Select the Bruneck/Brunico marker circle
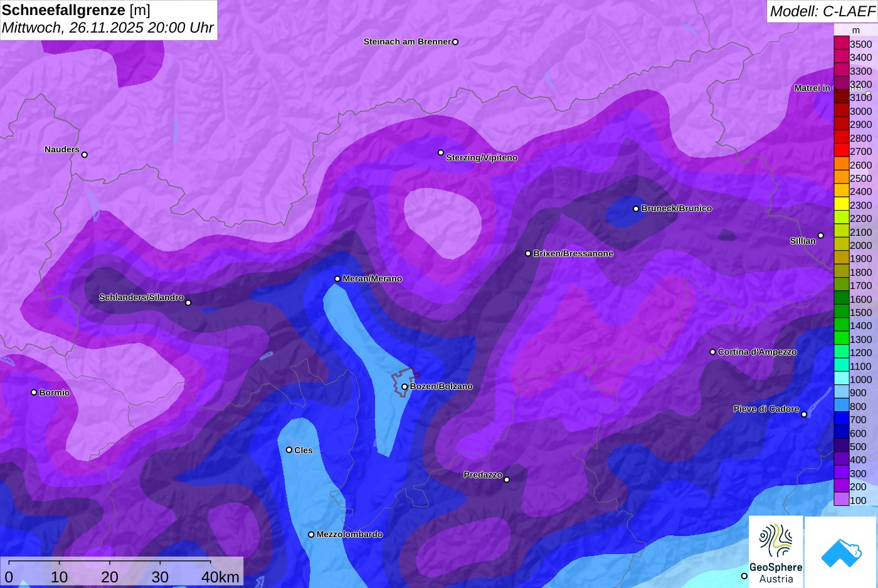Image resolution: width=878 pixels, height=588 pixels. tap(636, 209)
